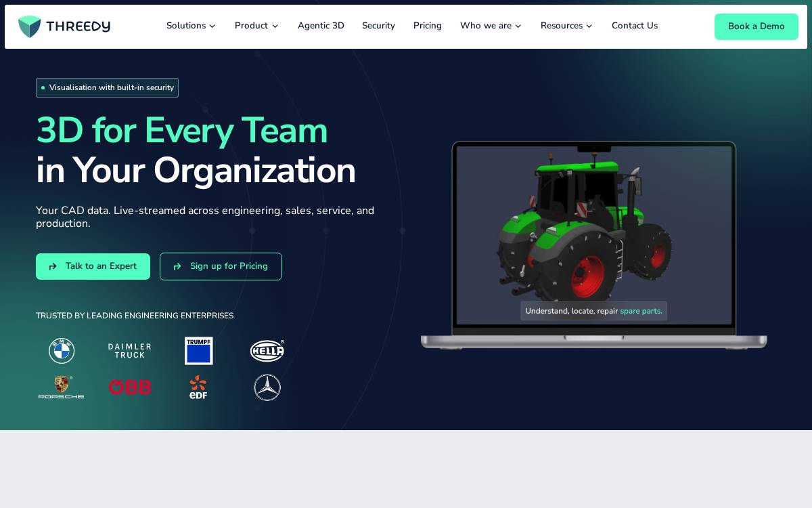The height and width of the screenshot is (508, 812).
Task: Click the blue TRUMPF logo
Action: tap(199, 351)
